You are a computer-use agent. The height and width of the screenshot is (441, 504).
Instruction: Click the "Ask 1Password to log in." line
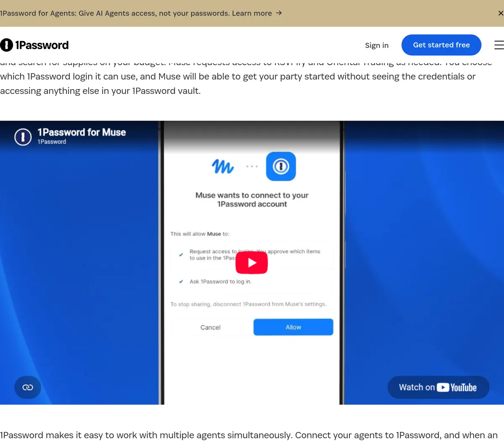click(220, 282)
